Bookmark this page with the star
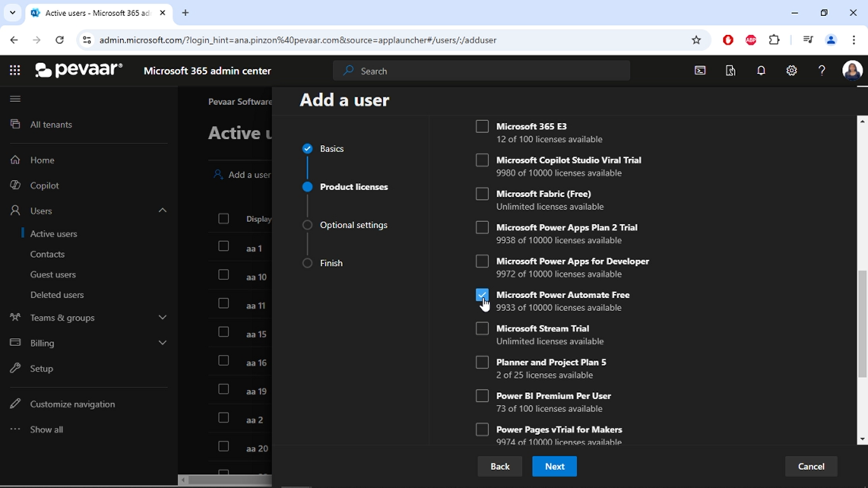Screen dimensions: 868x488 click(x=696, y=40)
